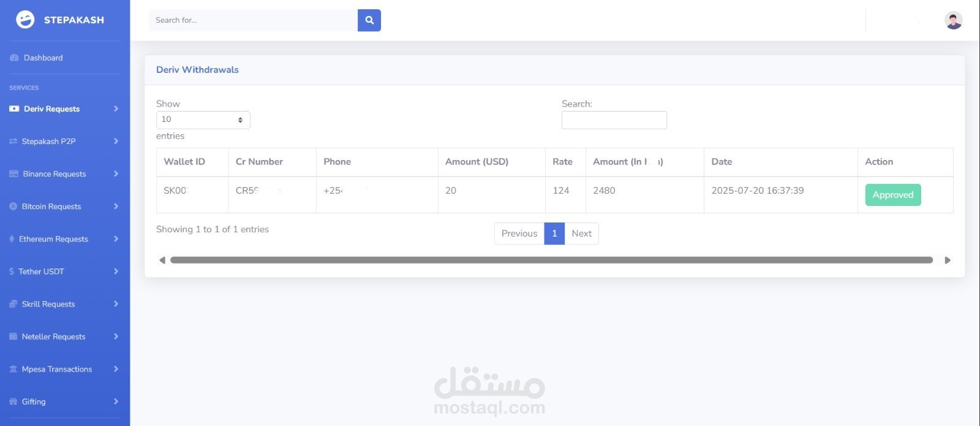Click the Deriv Withdrawals heading
980x426 pixels.
click(x=197, y=70)
